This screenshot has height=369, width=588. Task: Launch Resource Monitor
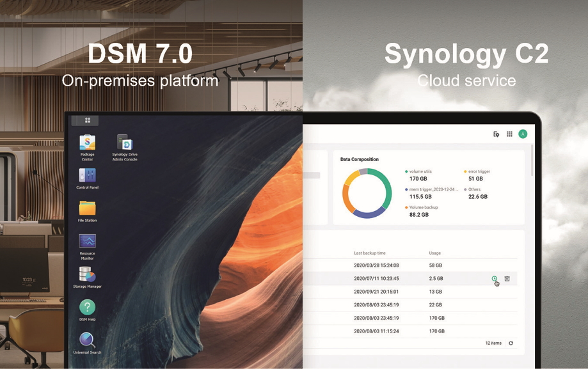click(87, 241)
